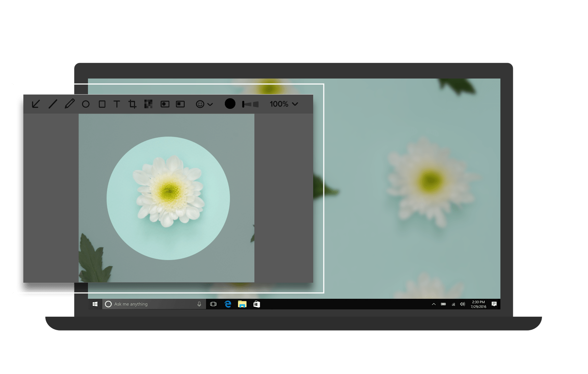This screenshot has height=374, width=588.
Task: Select the spotlight highlight tool
Action: point(164,104)
